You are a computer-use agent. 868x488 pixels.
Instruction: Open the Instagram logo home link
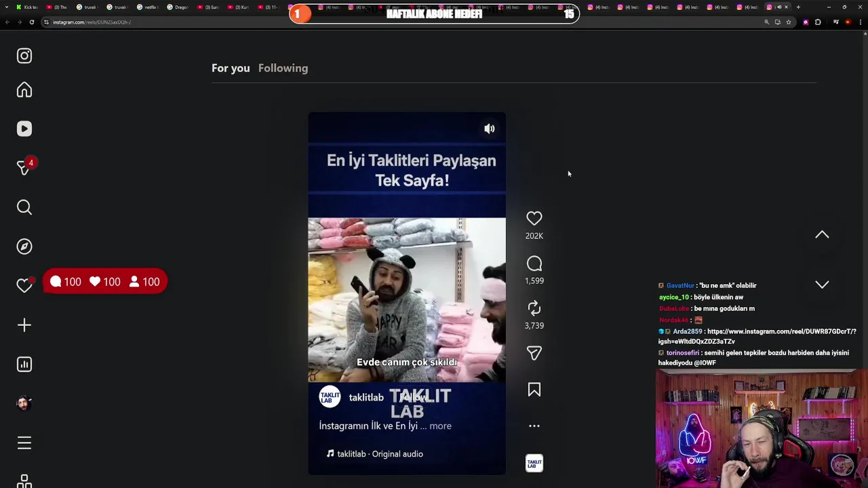24,56
